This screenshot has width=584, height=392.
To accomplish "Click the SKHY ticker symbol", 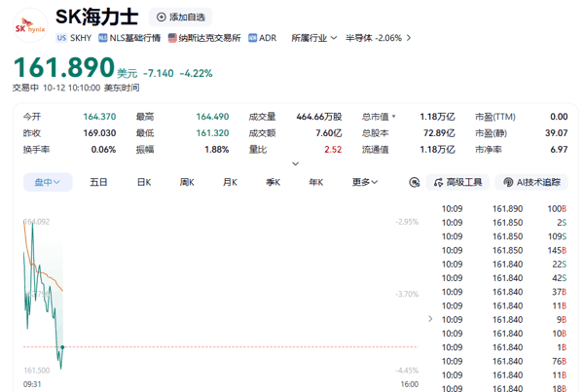I will pos(81,38).
